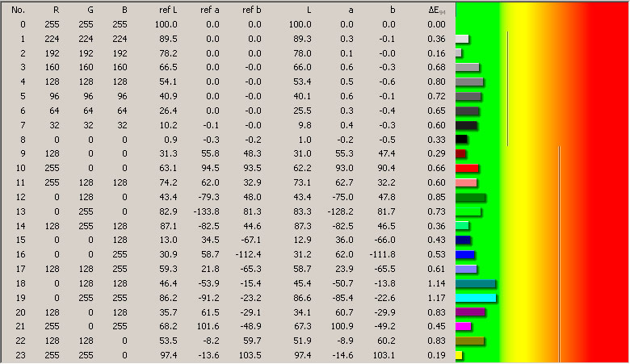Select the pure blue bar in row 16
630x364 pixels.
465,254
